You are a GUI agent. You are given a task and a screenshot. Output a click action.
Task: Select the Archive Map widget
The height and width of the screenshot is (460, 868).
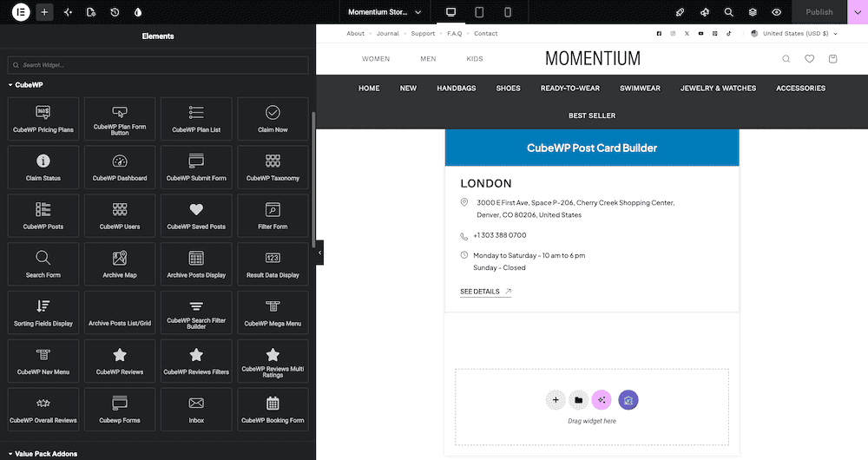click(120, 264)
